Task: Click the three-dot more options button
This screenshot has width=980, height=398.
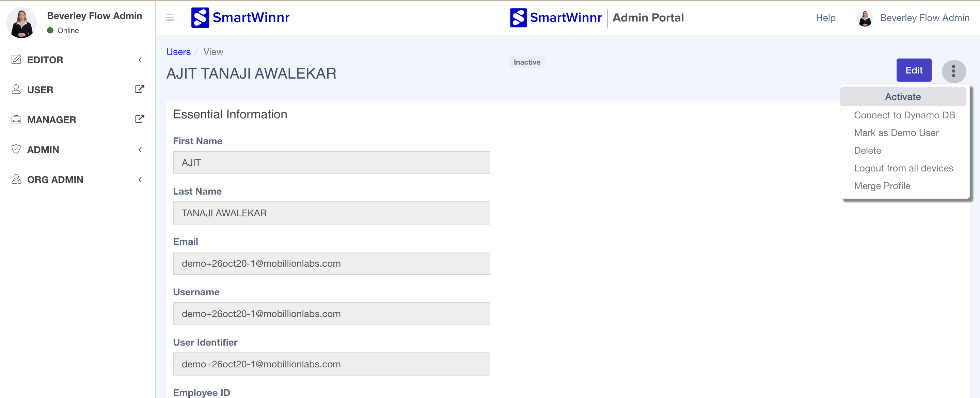Action: [x=953, y=71]
